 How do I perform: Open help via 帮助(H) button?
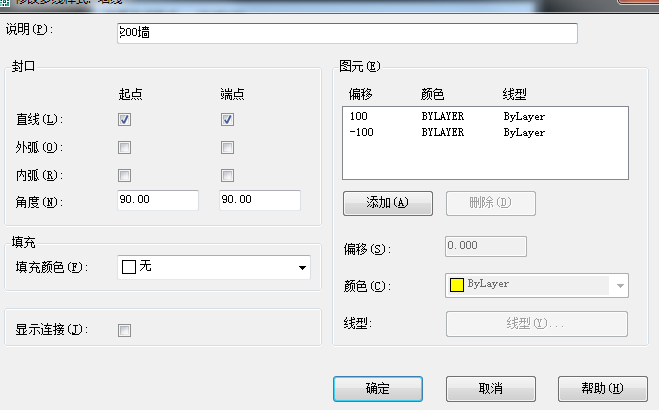[x=594, y=388]
